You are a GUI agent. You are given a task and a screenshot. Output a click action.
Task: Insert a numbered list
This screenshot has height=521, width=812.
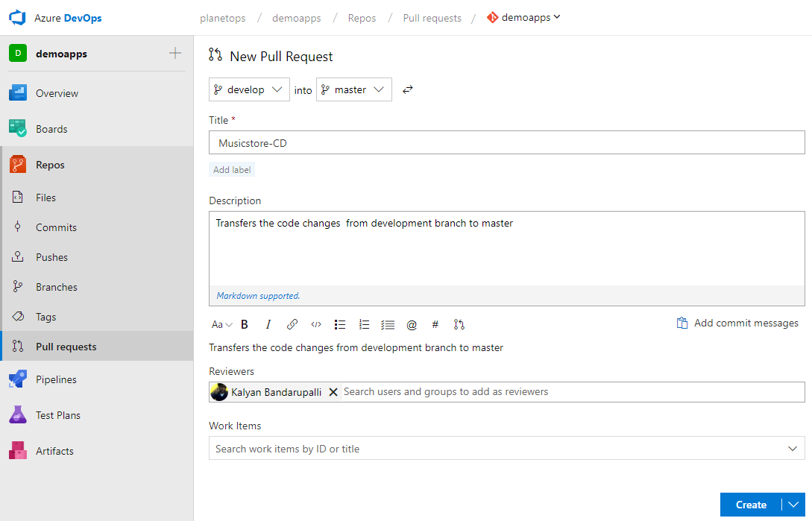[364, 325]
